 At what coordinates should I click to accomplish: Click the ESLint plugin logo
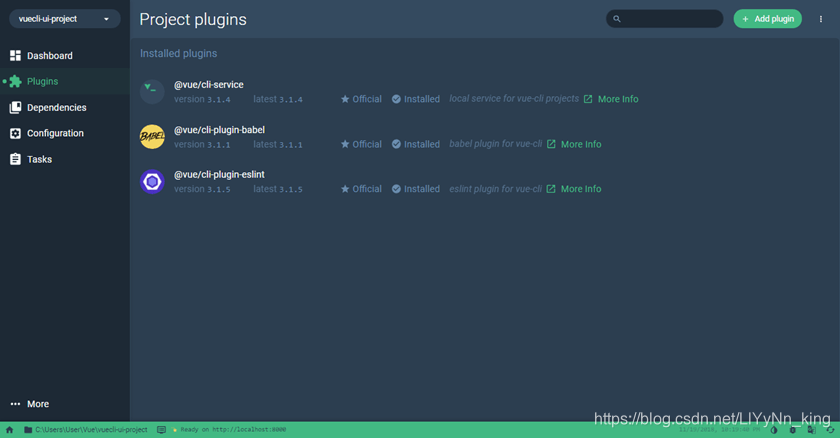pos(152,182)
